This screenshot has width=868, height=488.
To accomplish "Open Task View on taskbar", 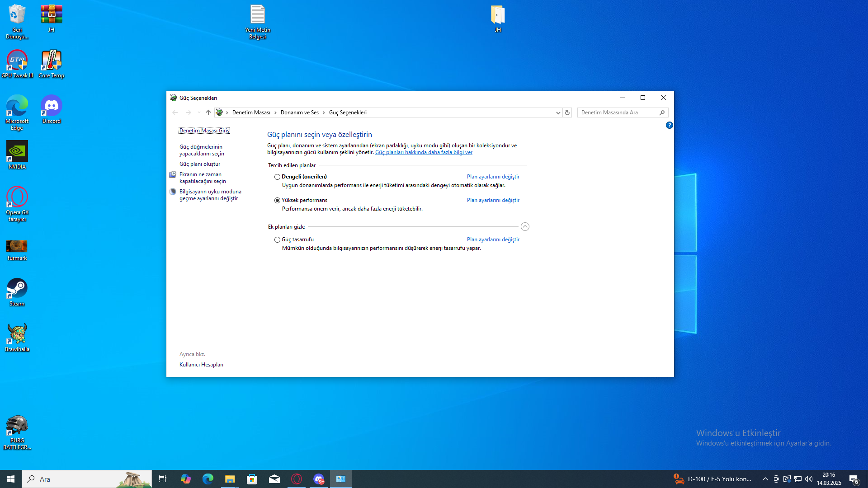I will click(163, 479).
